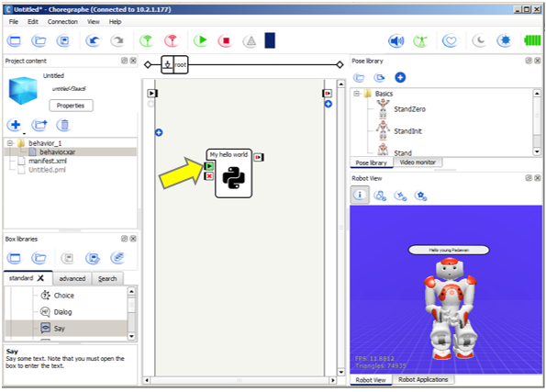Open a project from the main toolbar

(39, 40)
